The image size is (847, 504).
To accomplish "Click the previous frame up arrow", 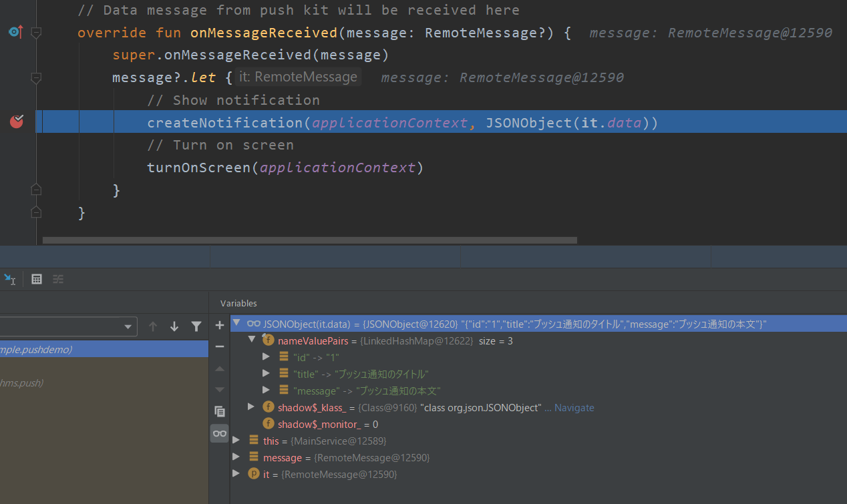I will coord(153,326).
